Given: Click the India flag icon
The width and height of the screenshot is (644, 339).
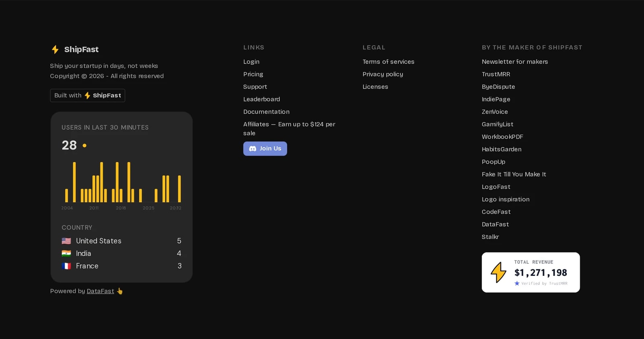Looking at the screenshot, I should [x=66, y=253].
